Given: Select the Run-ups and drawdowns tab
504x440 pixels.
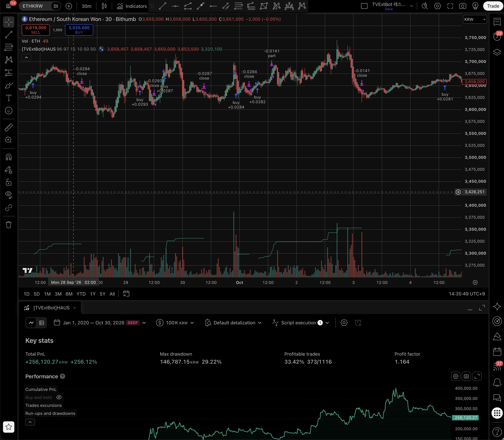Looking at the screenshot, I should [50, 413].
